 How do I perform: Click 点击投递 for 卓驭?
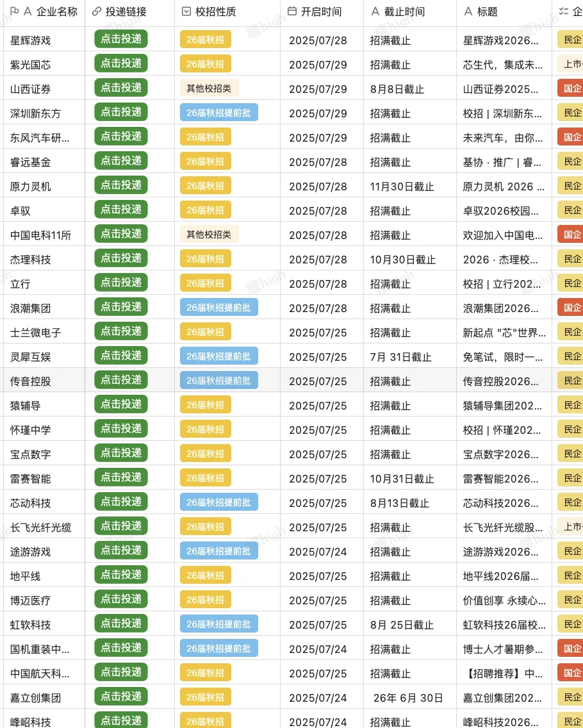[120, 210]
